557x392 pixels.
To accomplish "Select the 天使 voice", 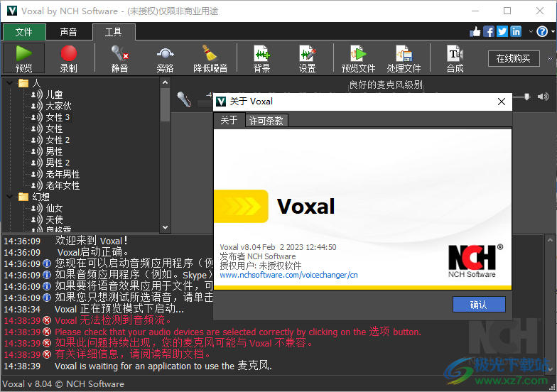I will pyautogui.click(x=54, y=220).
